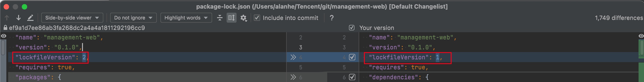
Task: Click the left pane eye icon
Action: (3, 36)
